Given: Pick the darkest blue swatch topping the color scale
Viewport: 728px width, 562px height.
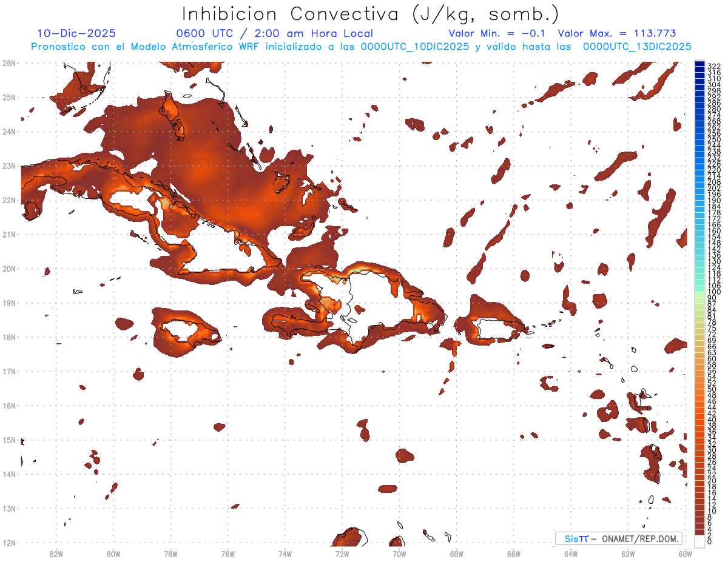Looking at the screenshot, I should click(700, 64).
